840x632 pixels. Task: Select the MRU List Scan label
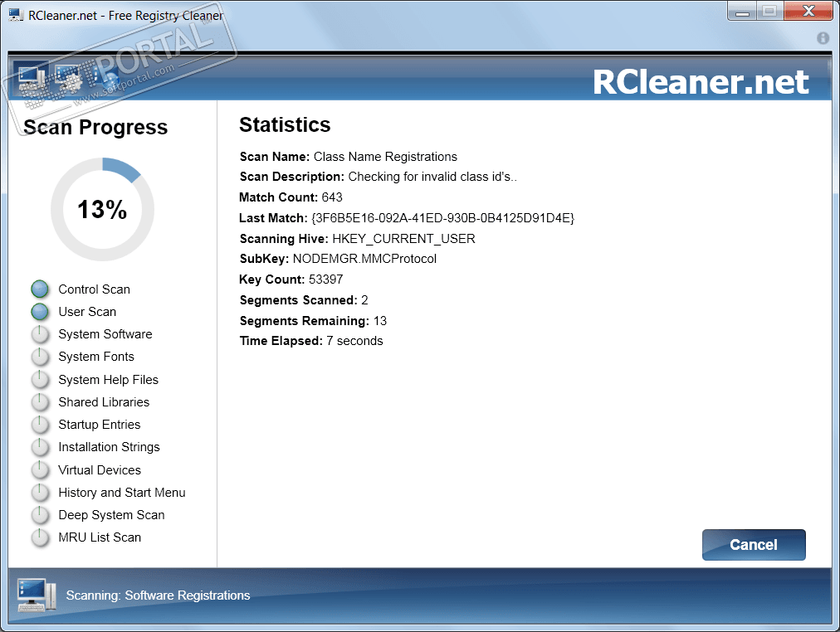pyautogui.click(x=100, y=537)
